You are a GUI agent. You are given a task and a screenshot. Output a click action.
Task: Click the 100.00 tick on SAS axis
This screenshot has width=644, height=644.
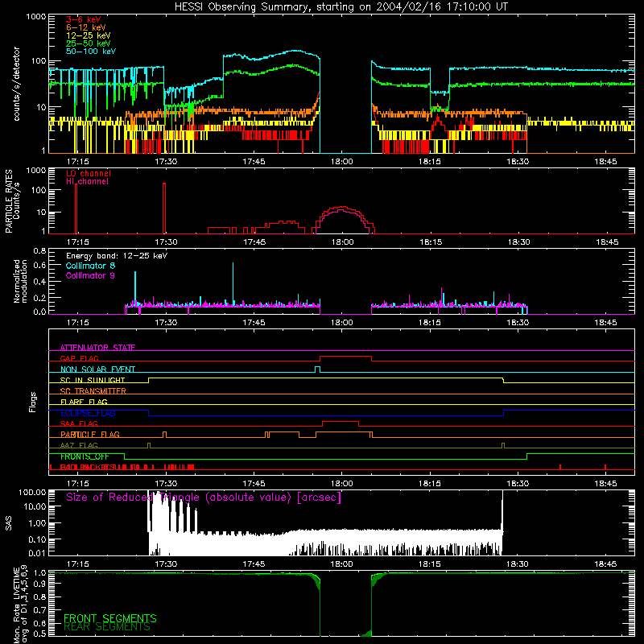(x=32, y=493)
